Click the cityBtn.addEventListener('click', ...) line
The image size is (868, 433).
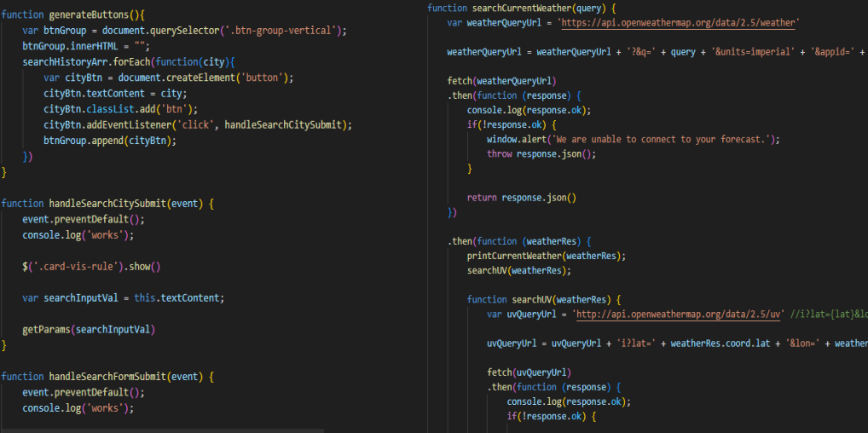pyautogui.click(x=198, y=125)
